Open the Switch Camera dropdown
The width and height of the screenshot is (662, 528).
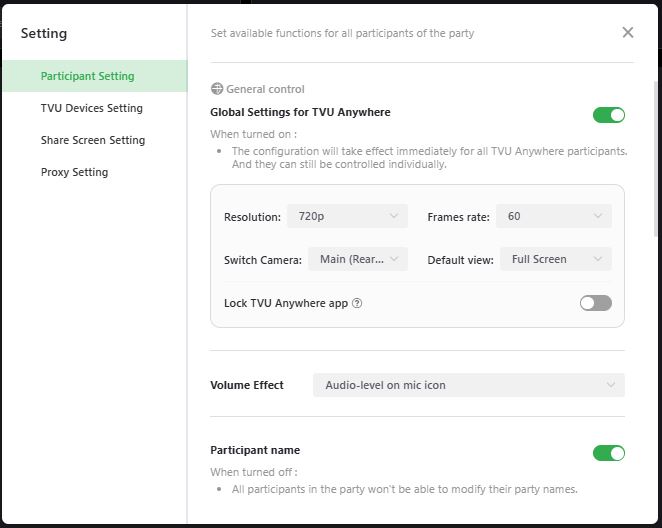point(358,259)
